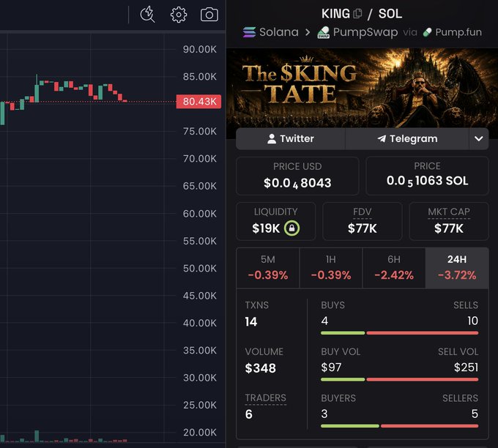The image size is (498, 448).
Task: Click the PumpSwap logo icon
Action: [323, 32]
